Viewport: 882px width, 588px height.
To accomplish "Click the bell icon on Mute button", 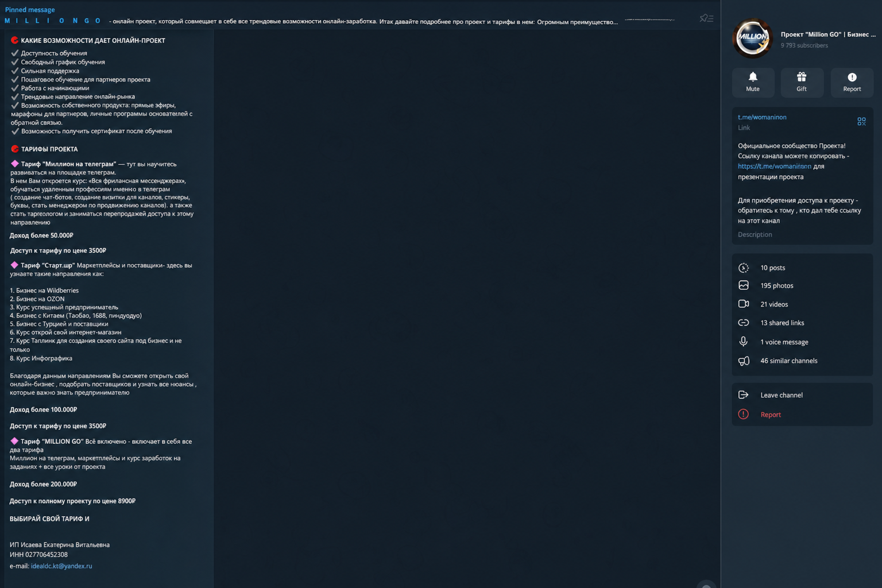I will [x=753, y=77].
